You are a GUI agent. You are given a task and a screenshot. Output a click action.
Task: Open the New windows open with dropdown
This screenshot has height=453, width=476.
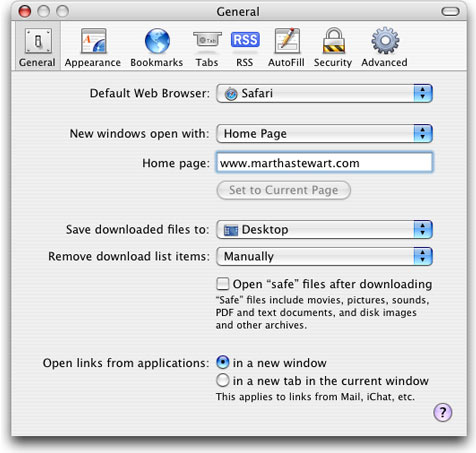point(324,133)
